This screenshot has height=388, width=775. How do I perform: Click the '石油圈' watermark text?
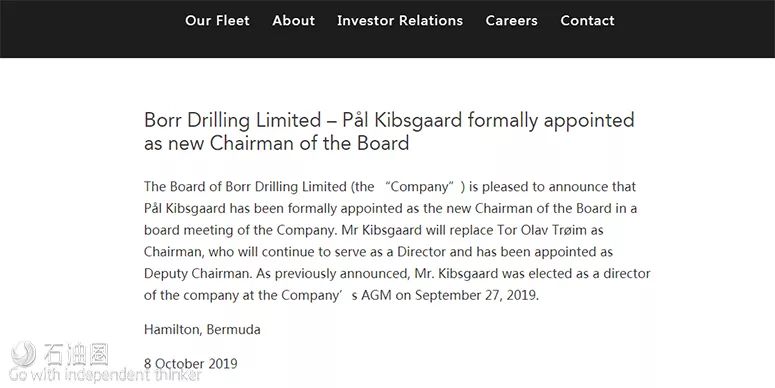76,354
